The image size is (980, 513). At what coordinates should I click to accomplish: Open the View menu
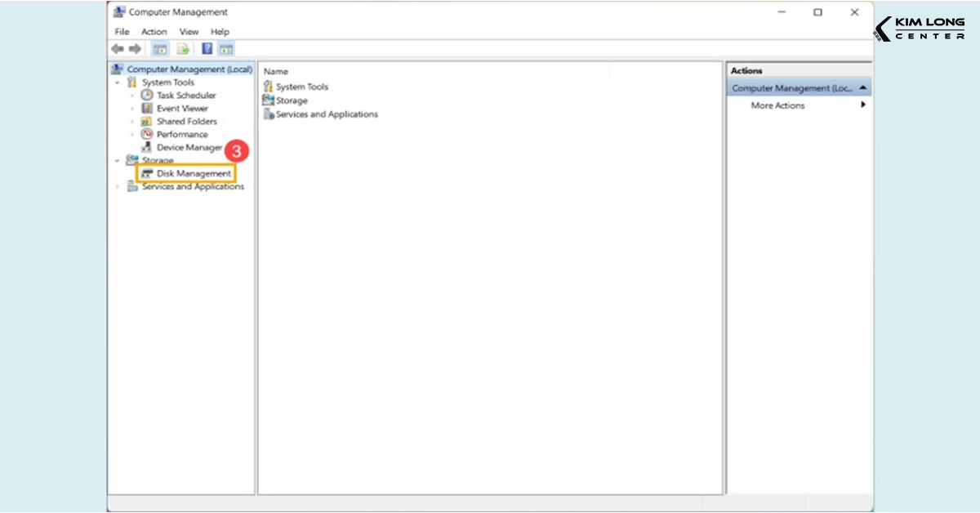(189, 32)
